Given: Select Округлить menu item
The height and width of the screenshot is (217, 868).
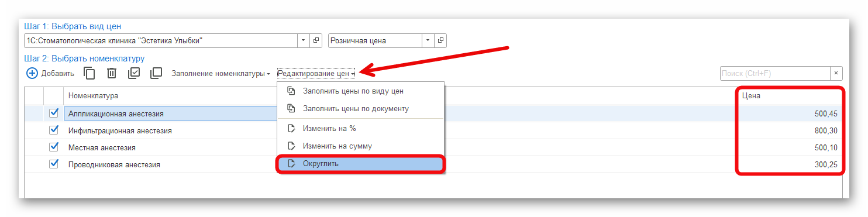Looking at the screenshot, I should click(x=360, y=164).
